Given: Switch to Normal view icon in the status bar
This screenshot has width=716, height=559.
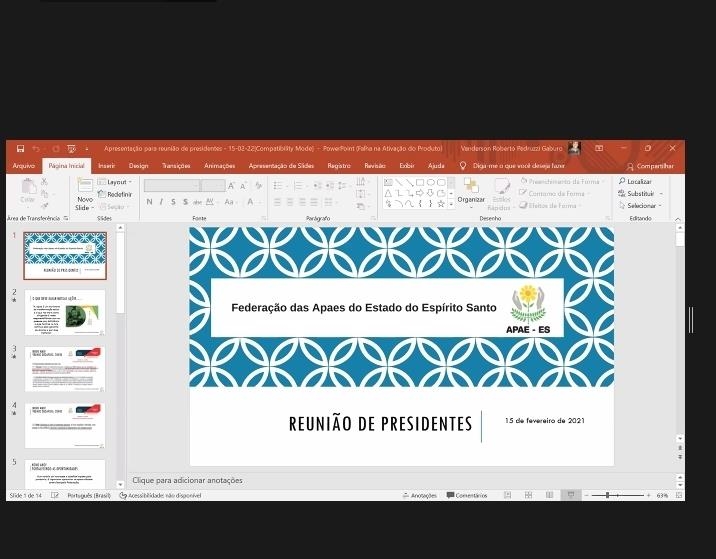Looking at the screenshot, I should click(x=507, y=496).
